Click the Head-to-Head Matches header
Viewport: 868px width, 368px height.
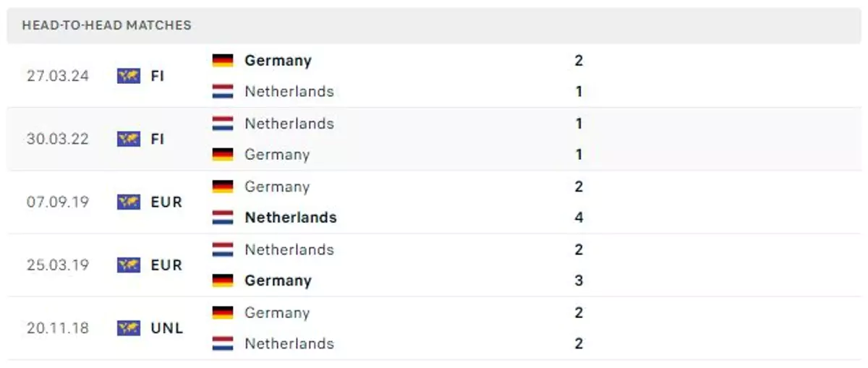click(106, 25)
